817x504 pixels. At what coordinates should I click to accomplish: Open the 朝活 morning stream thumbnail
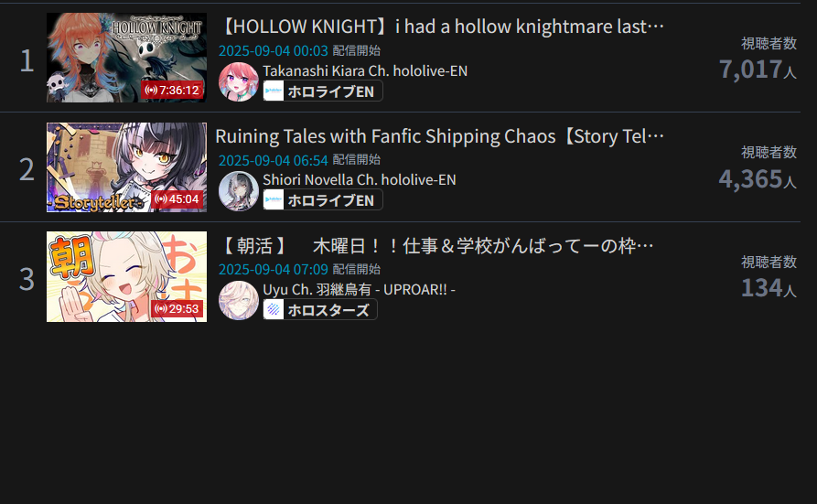pos(126,277)
